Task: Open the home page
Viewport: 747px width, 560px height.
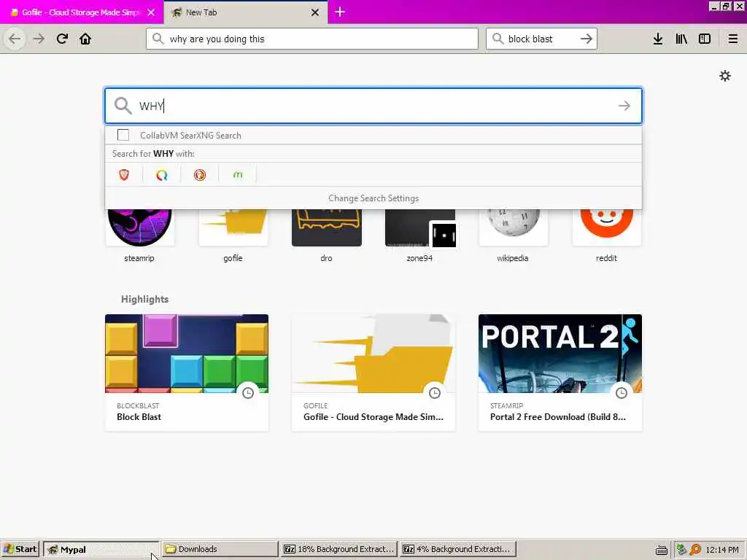Action: coord(85,39)
